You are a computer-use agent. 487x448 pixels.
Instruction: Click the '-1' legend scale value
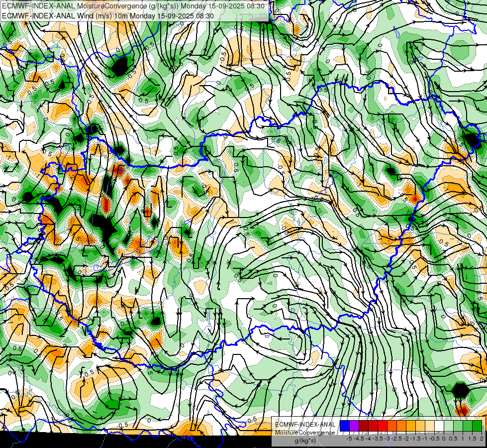point(425,439)
